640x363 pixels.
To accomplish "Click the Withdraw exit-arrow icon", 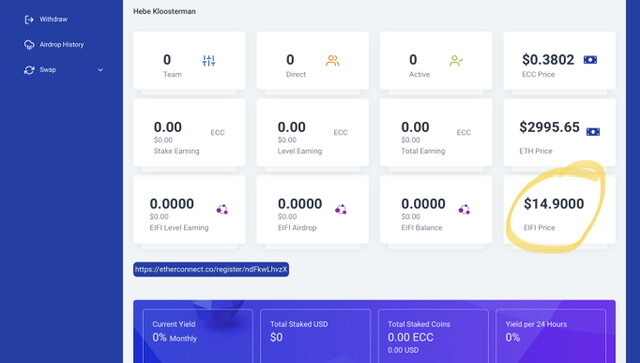I will [29, 19].
